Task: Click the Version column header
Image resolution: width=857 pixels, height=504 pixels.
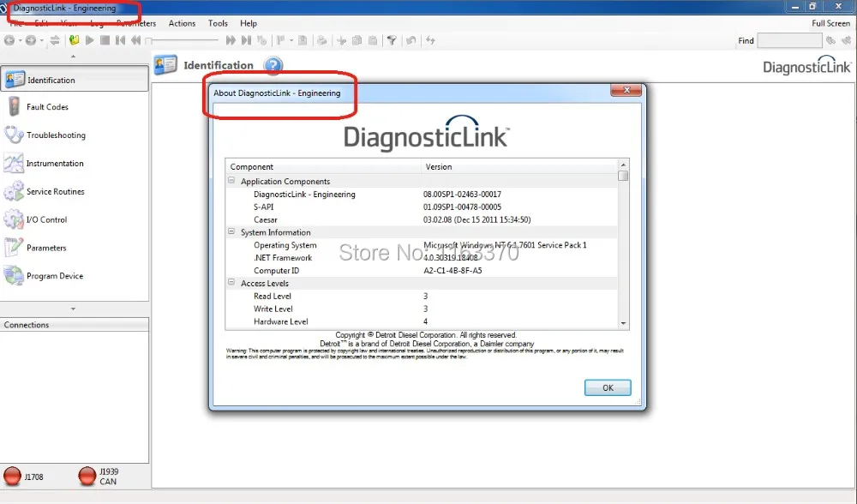Action: [x=520, y=167]
